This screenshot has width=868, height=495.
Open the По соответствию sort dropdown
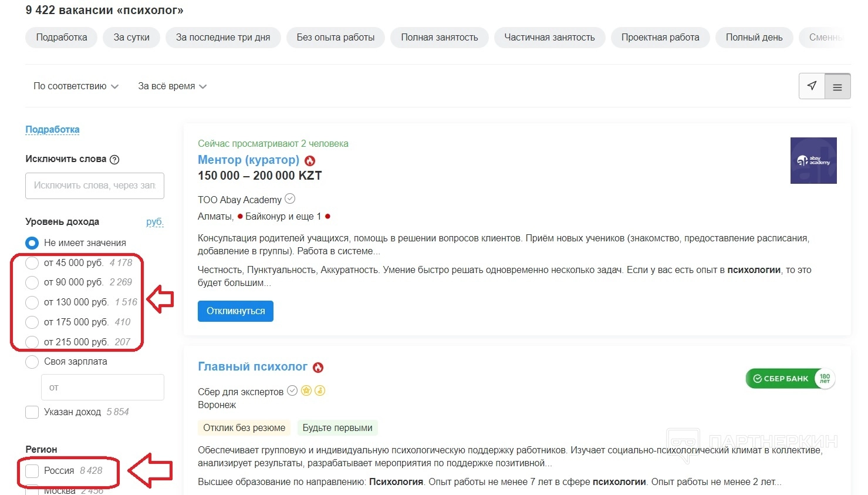(x=76, y=86)
